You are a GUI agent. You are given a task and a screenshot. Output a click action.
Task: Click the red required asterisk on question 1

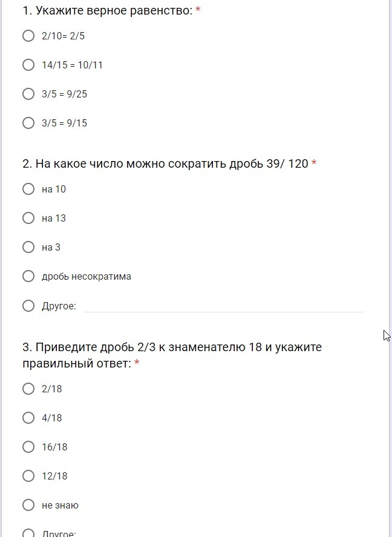point(198,10)
